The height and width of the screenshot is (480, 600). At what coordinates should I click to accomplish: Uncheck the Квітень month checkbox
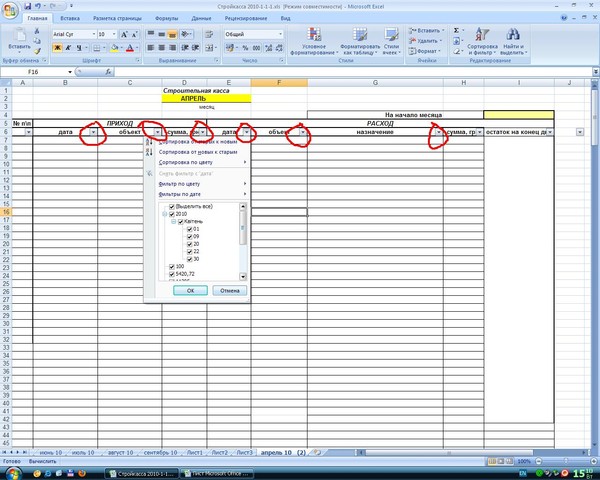tap(181, 222)
